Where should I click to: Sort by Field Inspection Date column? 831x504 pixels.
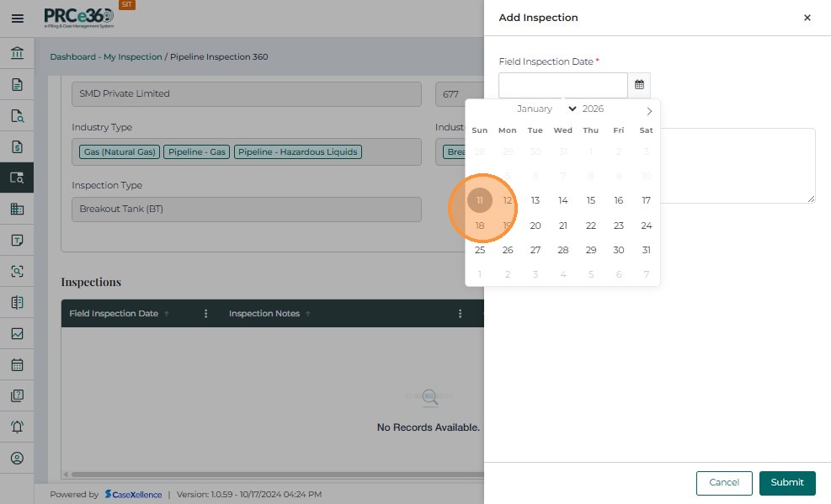(114, 313)
